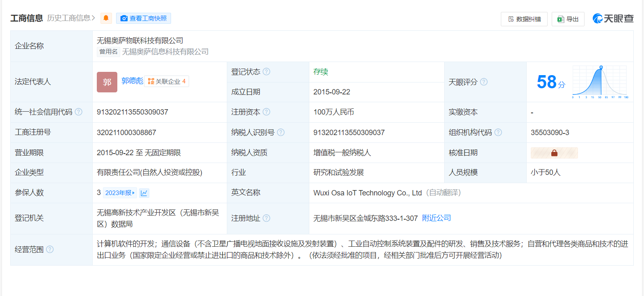Click help icon beside 注册资本
644x296 pixels.
266,112
